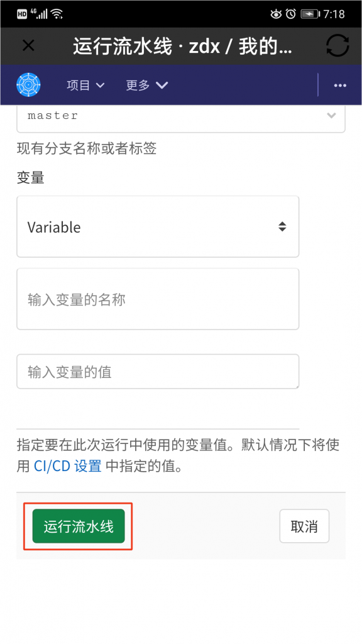Expand the 项目 menu

[x=85, y=86]
